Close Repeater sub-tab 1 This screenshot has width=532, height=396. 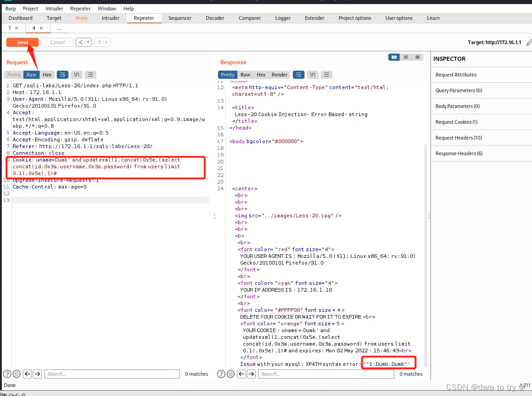pyautogui.click(x=16, y=28)
